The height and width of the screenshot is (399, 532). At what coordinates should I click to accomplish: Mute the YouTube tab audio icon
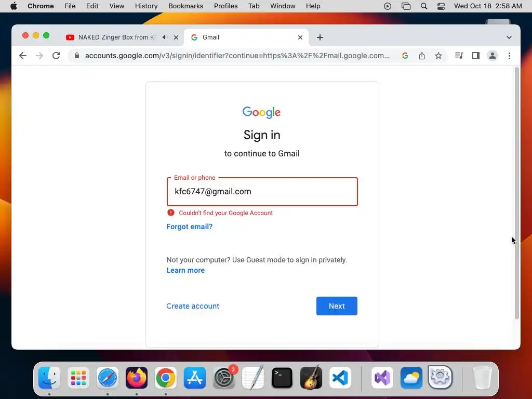tap(165, 37)
